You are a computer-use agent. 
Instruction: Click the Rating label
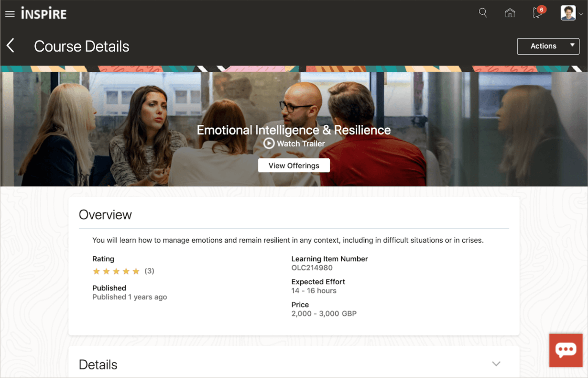coord(103,259)
